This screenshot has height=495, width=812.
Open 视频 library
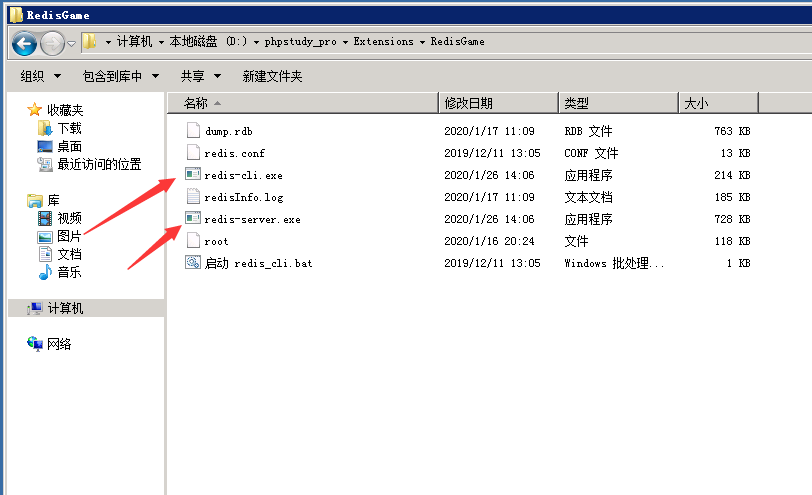coord(69,219)
